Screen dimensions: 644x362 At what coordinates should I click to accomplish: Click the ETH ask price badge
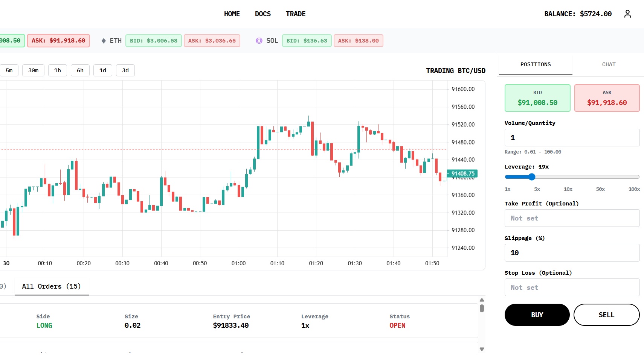[x=212, y=41]
